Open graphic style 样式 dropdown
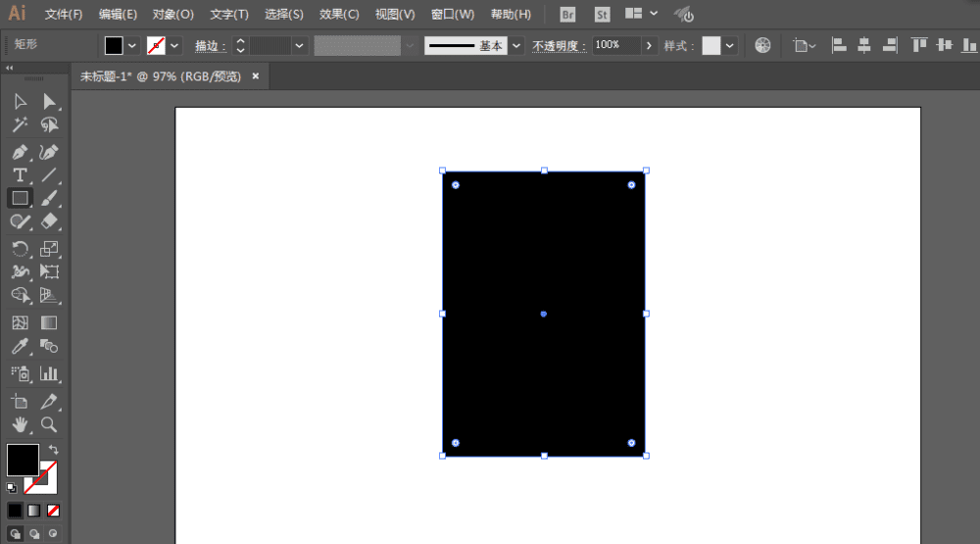Screen dimensions: 980x544 (x=729, y=46)
